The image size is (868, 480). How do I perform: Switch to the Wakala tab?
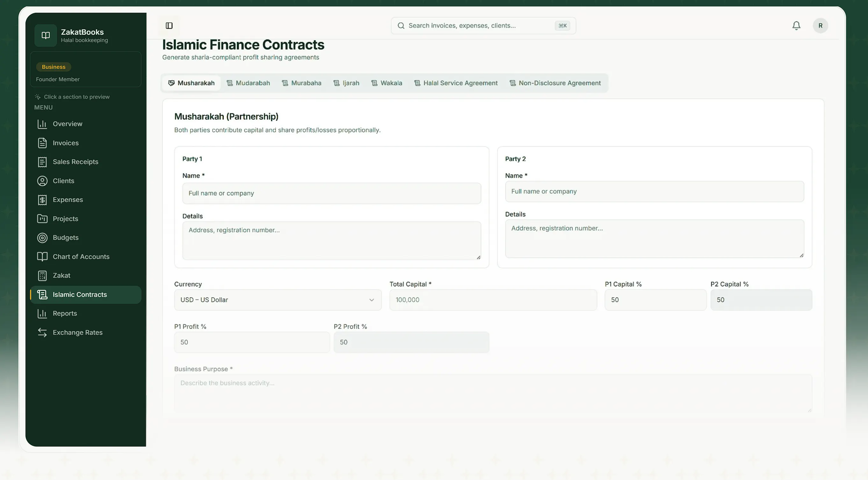(x=387, y=83)
